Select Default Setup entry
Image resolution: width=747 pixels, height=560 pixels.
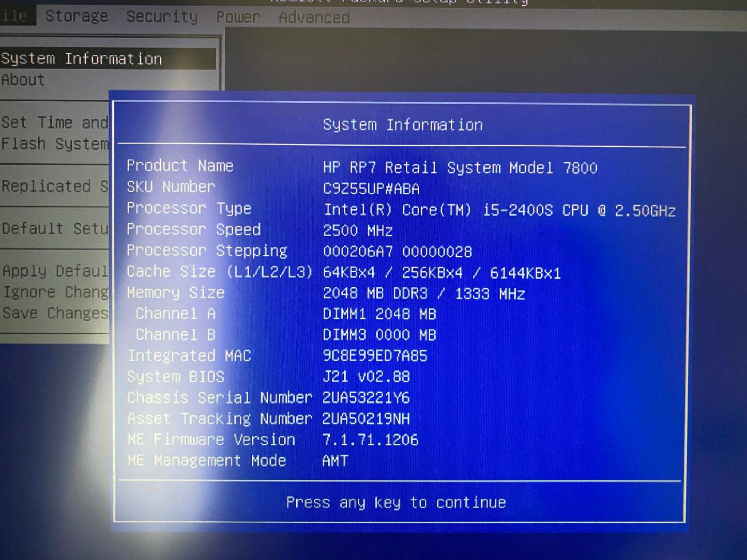click(55, 228)
